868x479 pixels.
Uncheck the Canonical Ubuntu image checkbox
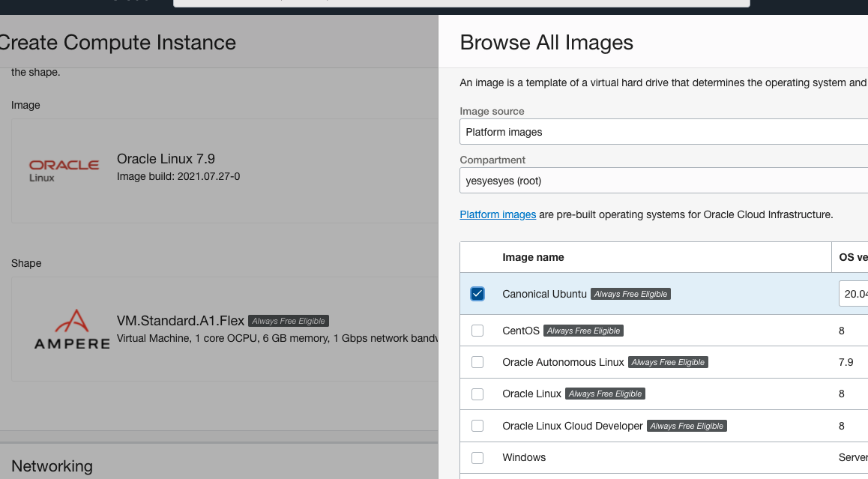point(477,294)
